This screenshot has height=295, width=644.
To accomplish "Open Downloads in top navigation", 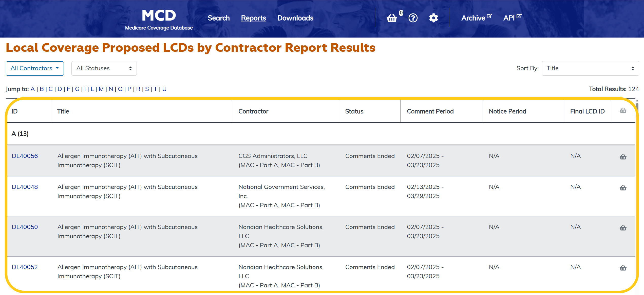I will [295, 18].
